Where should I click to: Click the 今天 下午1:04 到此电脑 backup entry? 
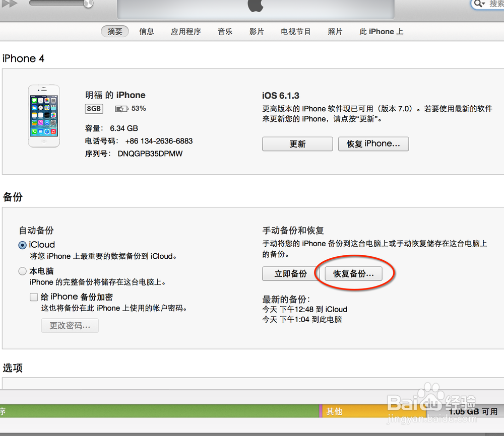[302, 320]
